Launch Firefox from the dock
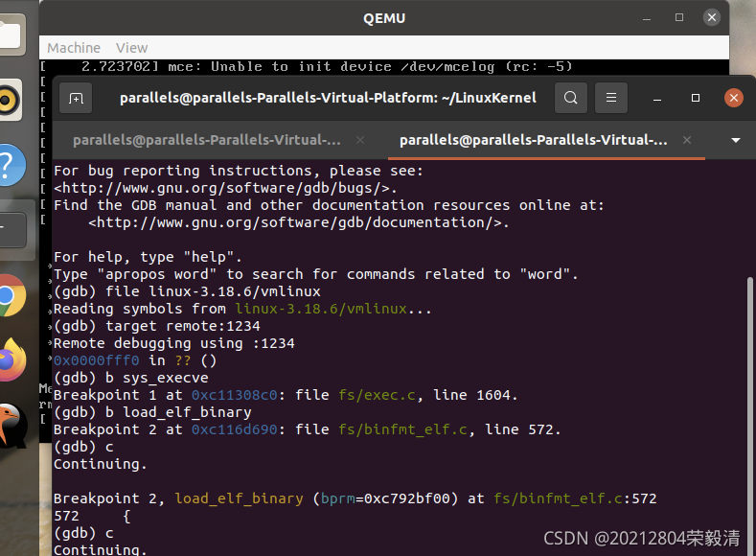Image resolution: width=756 pixels, height=556 pixels. click(11, 359)
